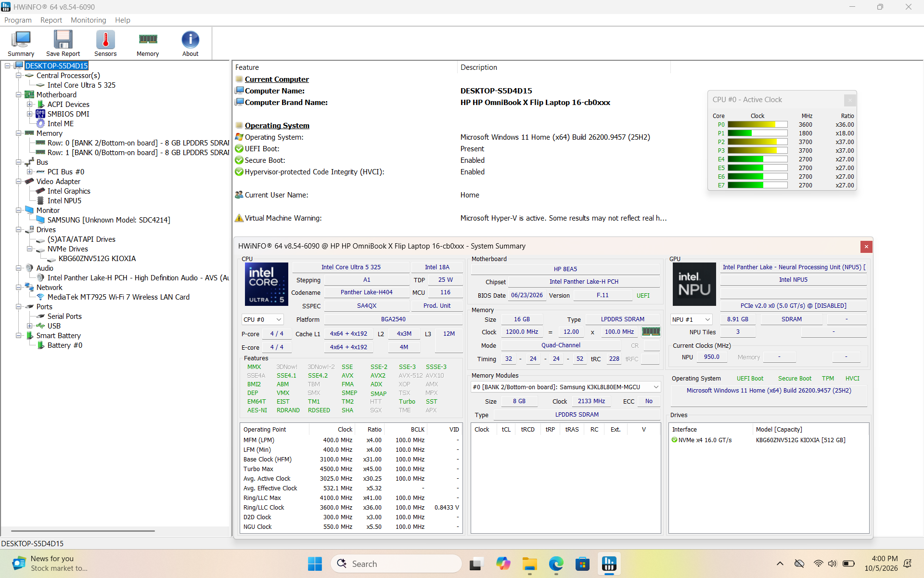
Task: Open the Memory module toolbar icon
Action: 148,43
